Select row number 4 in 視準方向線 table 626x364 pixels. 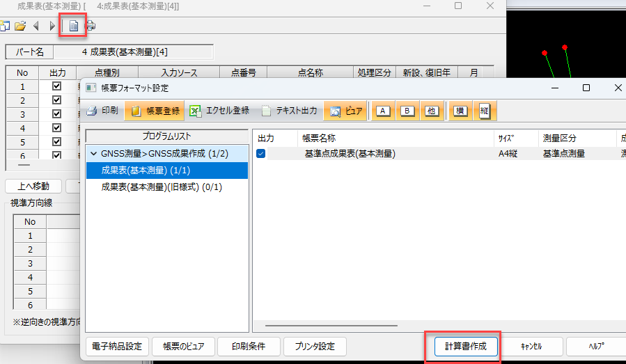(30, 278)
